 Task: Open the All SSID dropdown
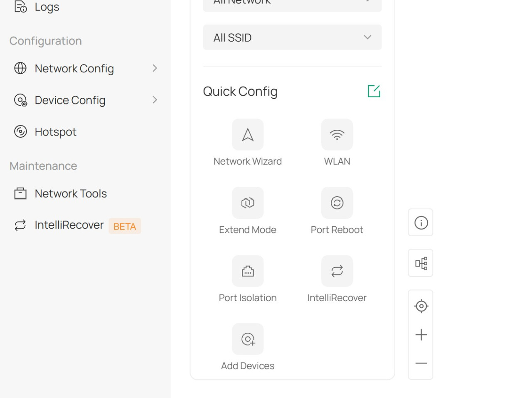point(292,37)
